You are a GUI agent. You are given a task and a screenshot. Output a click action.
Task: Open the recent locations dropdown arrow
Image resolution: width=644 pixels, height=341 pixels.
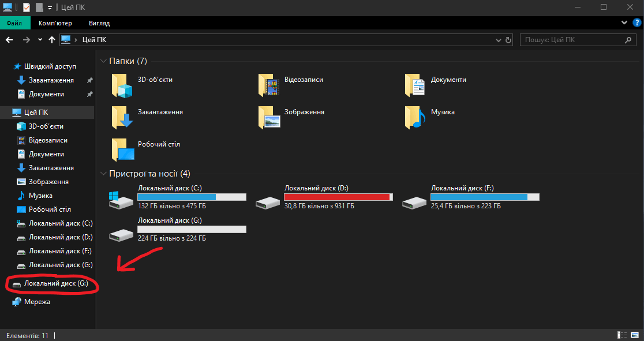40,40
